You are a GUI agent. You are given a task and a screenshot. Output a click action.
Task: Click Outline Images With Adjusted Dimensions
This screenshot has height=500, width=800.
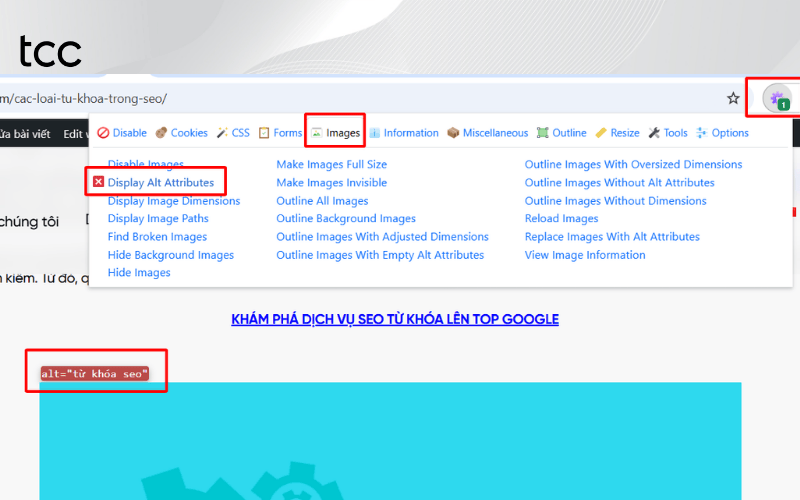pyautogui.click(x=382, y=237)
